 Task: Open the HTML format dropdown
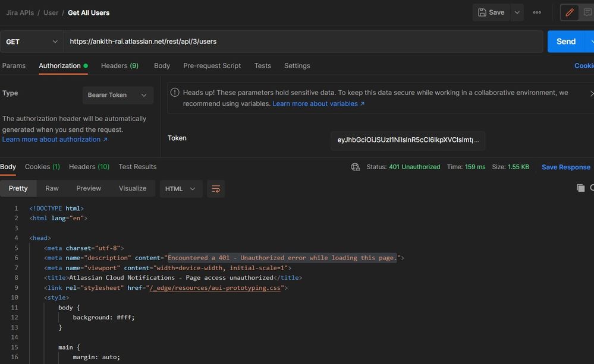(180, 189)
